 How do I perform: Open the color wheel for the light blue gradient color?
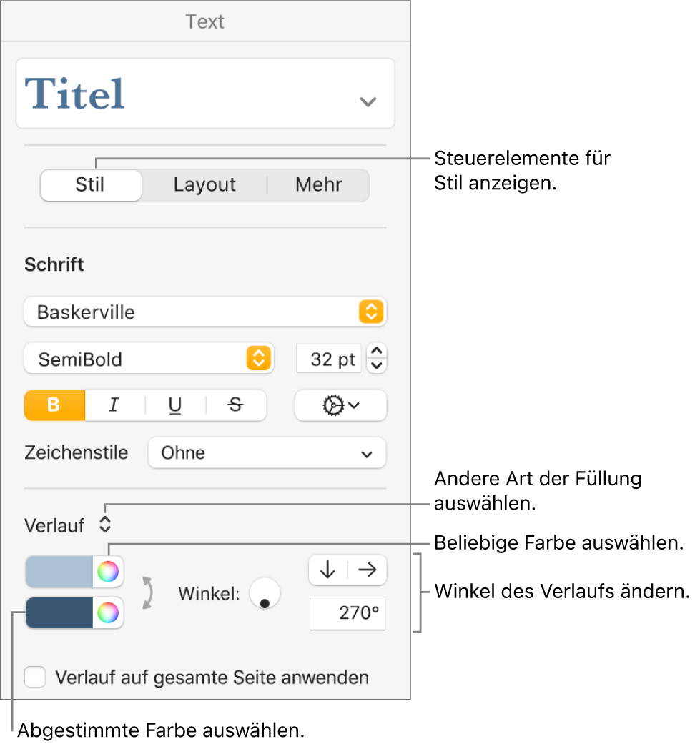point(107,571)
